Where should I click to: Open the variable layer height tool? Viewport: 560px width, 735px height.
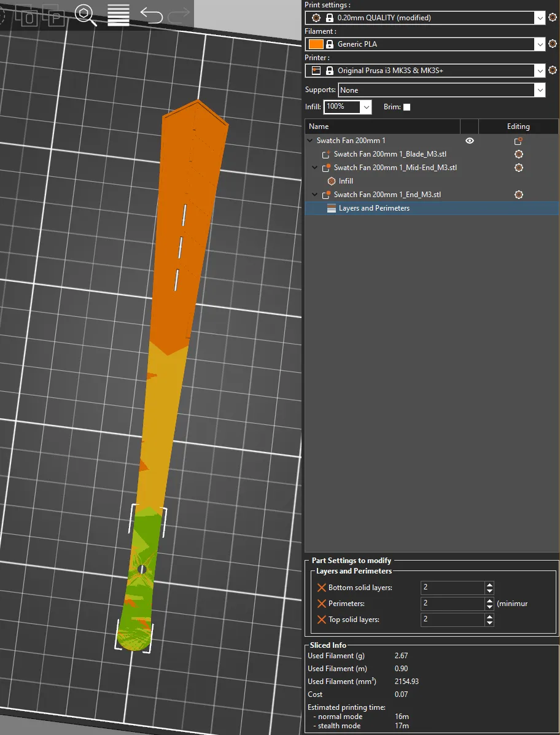tap(119, 15)
